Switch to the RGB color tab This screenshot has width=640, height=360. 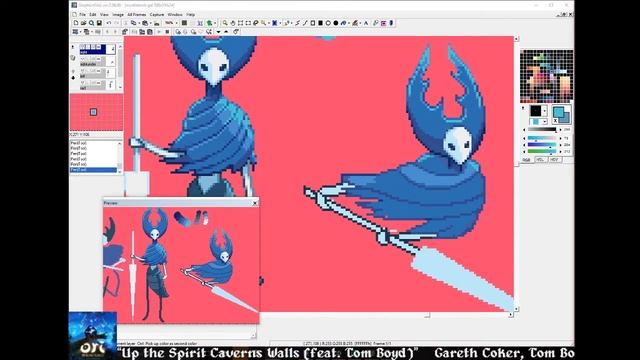[x=527, y=160]
